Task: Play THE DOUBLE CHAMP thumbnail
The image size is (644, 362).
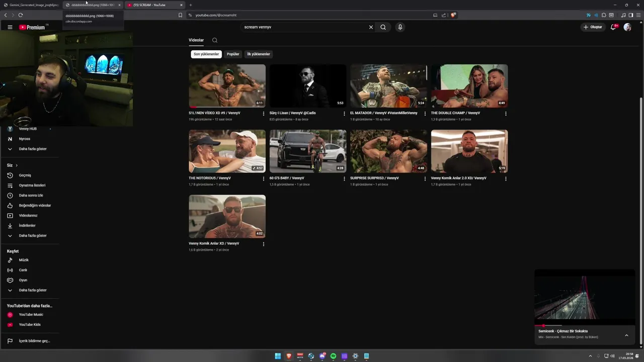Action: [469, 86]
